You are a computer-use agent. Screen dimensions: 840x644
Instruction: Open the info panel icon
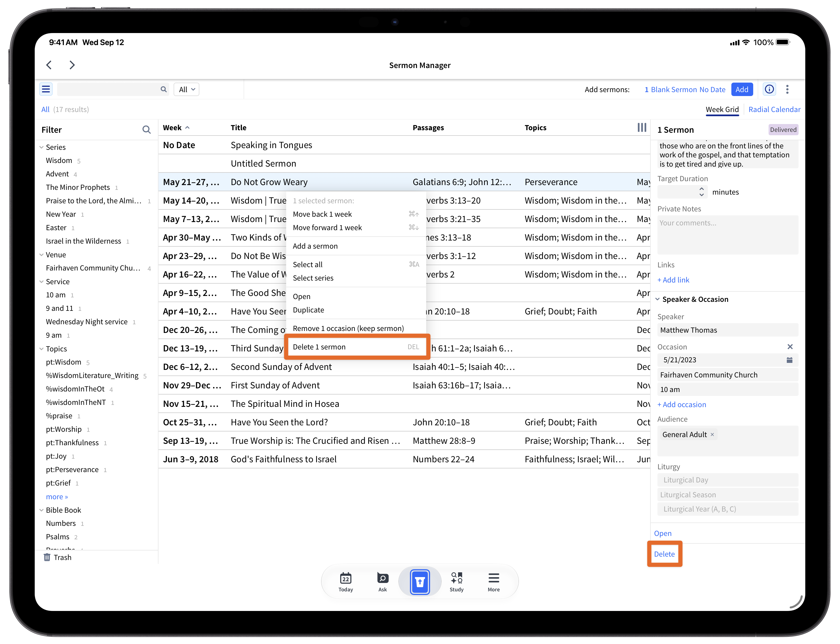tap(769, 89)
